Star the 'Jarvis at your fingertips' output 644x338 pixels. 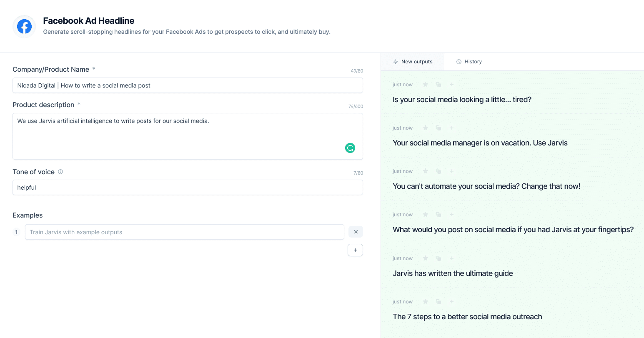point(426,215)
